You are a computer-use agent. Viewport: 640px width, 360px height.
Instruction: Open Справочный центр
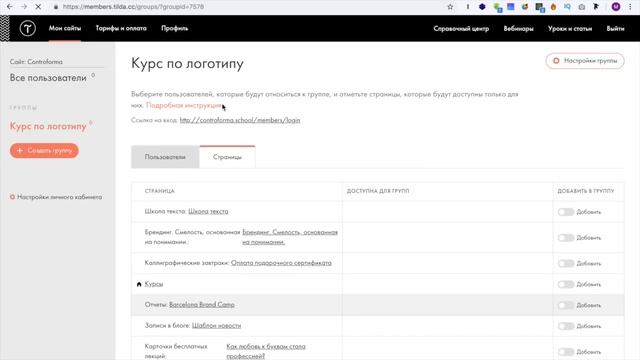pos(461,29)
